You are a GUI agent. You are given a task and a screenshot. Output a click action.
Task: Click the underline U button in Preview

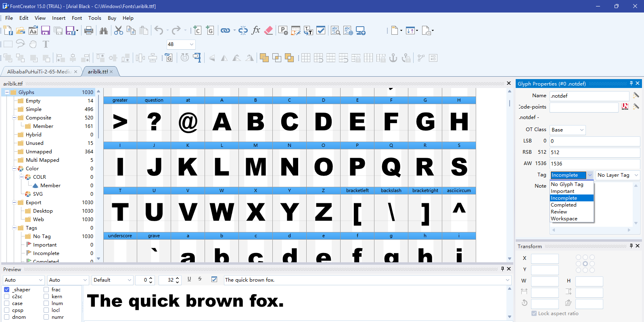tap(189, 279)
